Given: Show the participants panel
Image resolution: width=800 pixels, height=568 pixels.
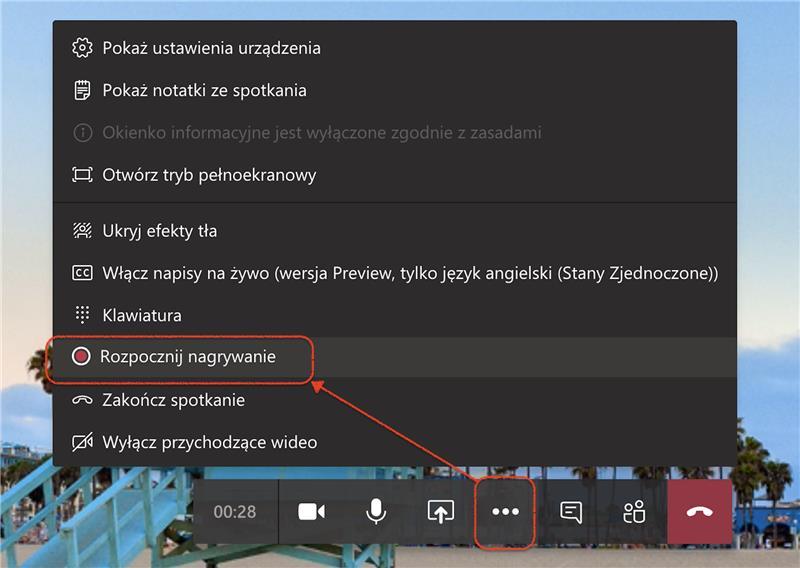Looking at the screenshot, I should (634, 511).
